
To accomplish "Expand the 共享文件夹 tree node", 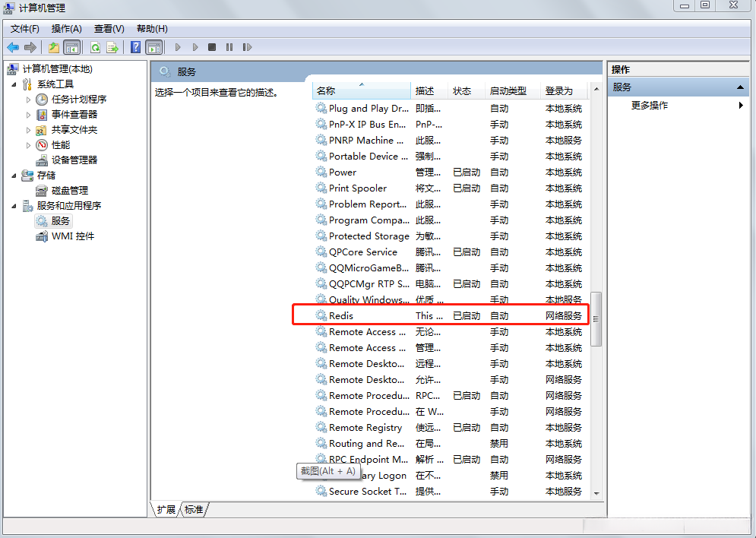I will click(x=28, y=130).
